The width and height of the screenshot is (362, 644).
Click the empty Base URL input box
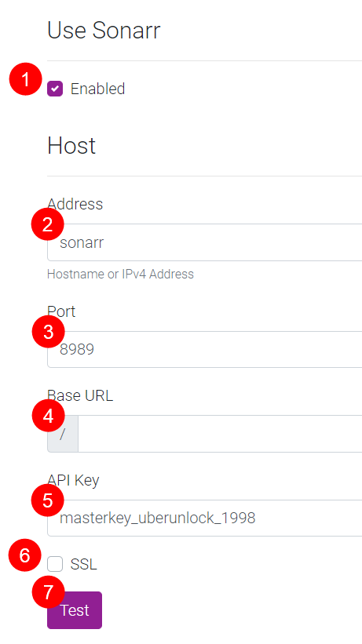(220, 434)
